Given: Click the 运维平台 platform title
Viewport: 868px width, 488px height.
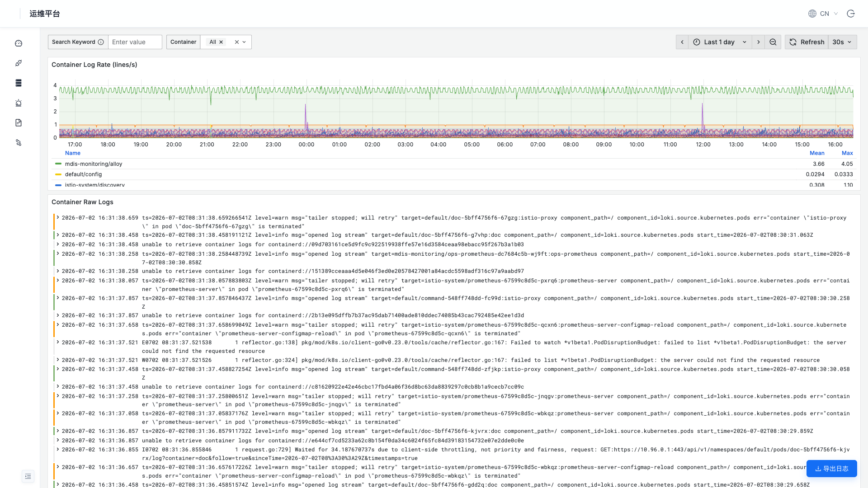Looking at the screenshot, I should (45, 14).
